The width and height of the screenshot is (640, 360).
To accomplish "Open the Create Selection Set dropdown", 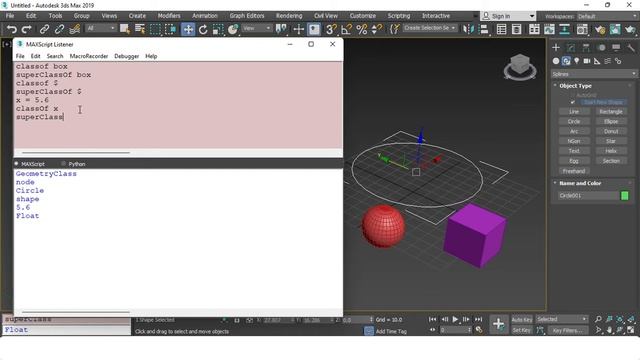I will coord(430,28).
